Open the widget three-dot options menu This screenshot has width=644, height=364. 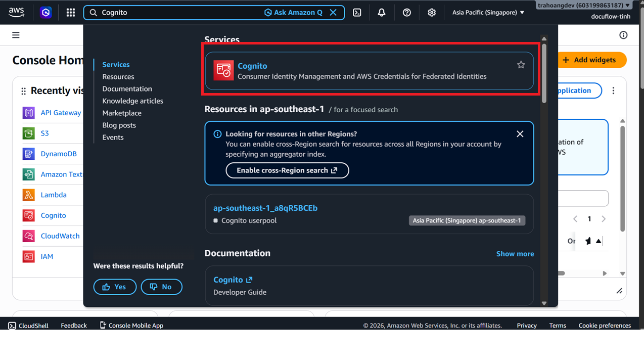pos(613,90)
